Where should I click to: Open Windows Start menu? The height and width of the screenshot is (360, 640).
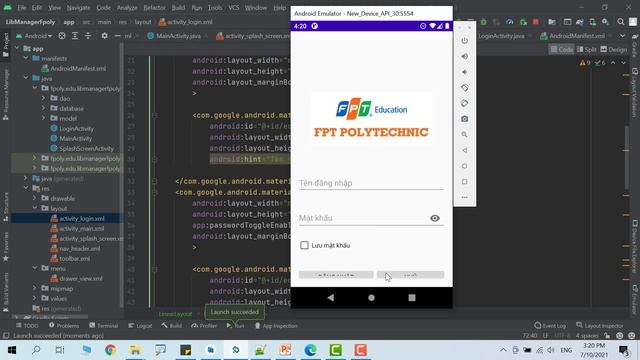tap(12, 350)
